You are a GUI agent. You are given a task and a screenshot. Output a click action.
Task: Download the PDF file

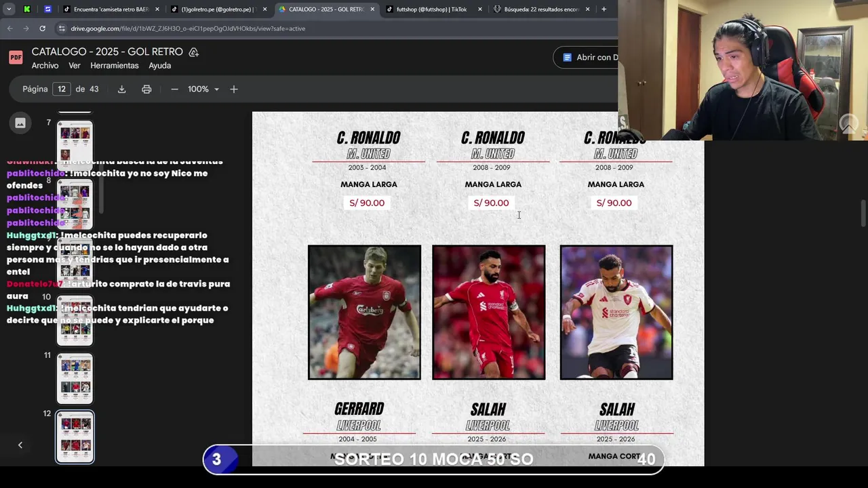tap(122, 89)
